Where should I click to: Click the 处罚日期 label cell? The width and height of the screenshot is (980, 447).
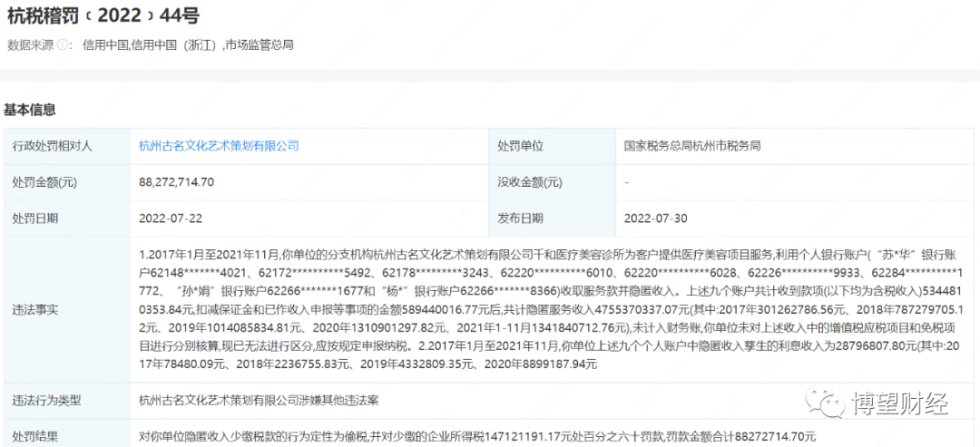click(67, 219)
